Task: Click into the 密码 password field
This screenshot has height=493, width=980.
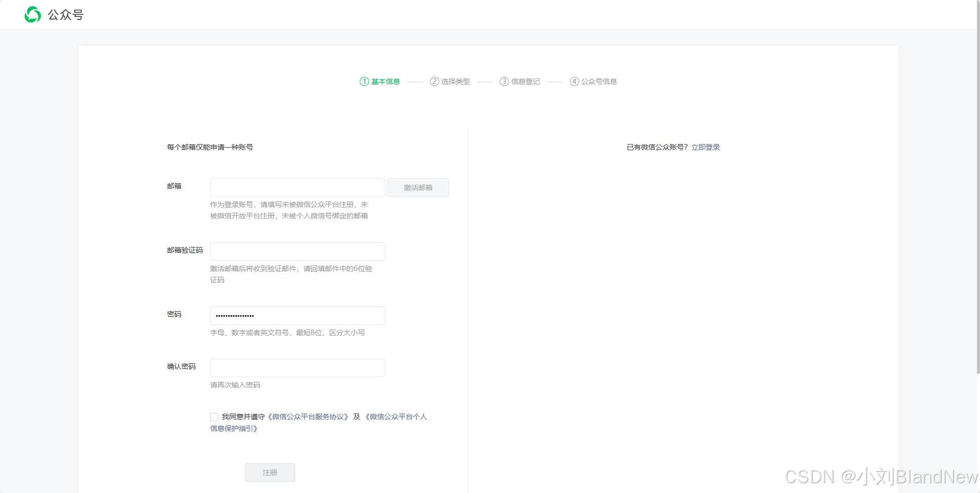Action: (298, 316)
